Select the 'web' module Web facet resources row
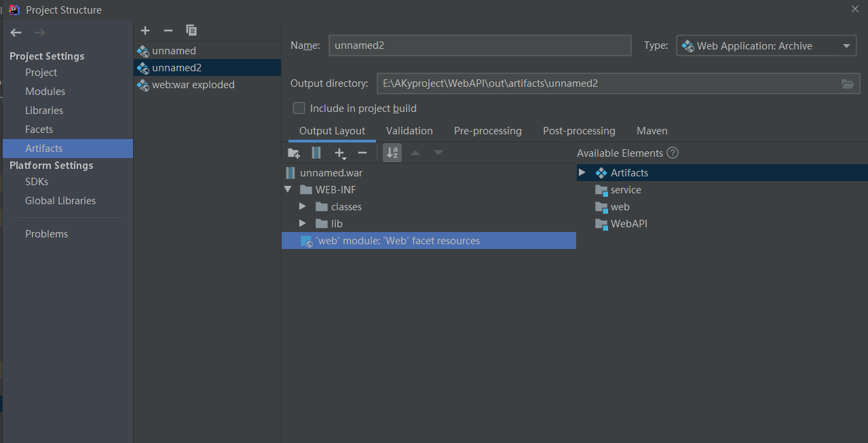 (x=429, y=241)
